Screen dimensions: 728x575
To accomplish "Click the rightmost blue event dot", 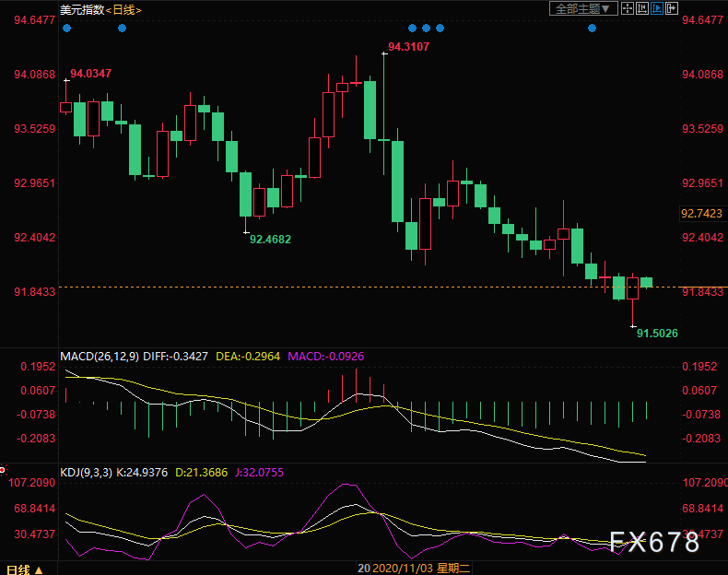I will (593, 28).
